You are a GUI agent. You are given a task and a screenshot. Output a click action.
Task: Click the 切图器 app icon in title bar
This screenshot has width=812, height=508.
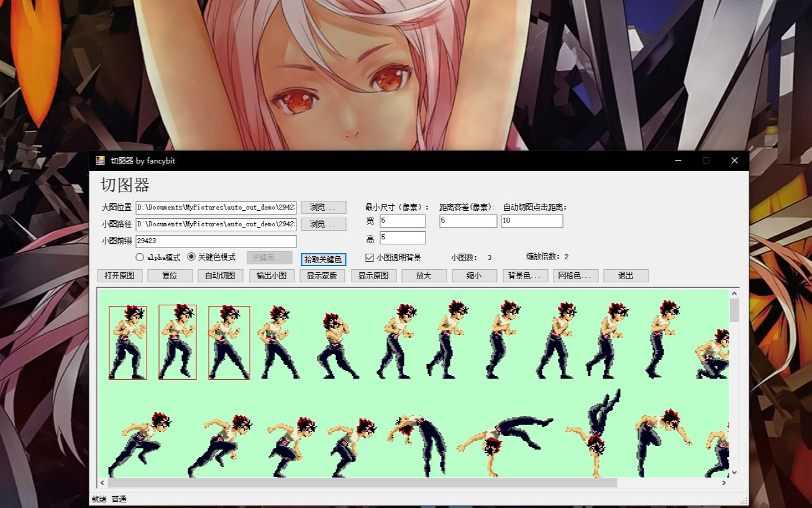coord(100,160)
